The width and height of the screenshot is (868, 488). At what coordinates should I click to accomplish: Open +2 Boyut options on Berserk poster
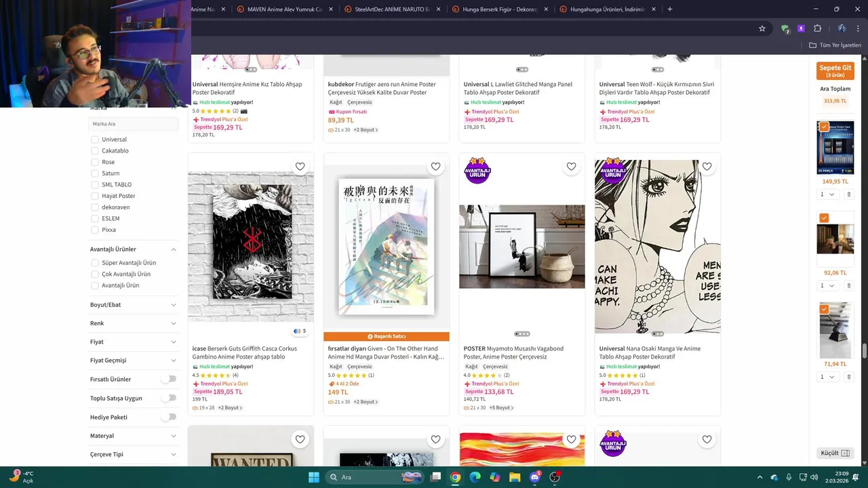230,408
